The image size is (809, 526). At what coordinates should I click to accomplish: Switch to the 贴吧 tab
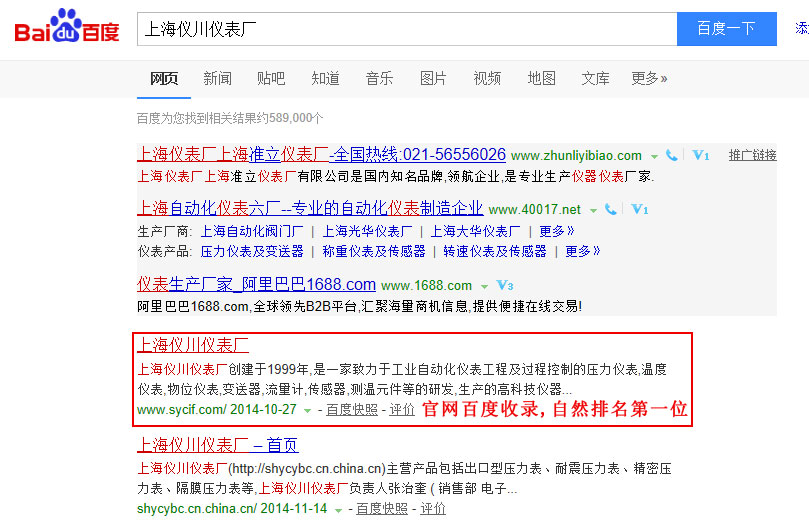coord(271,78)
